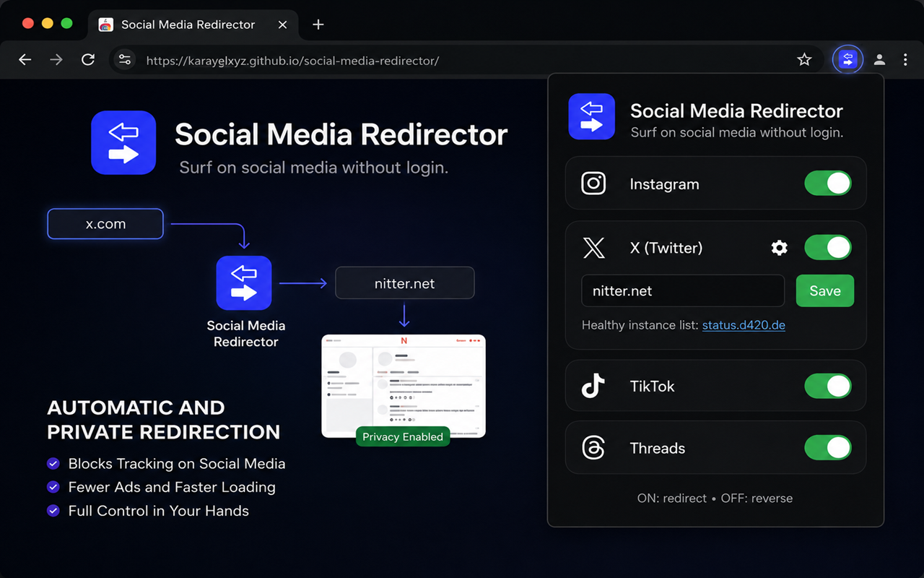Click the large redirector logo on the page
Screen dimensions: 924x578
click(x=123, y=142)
